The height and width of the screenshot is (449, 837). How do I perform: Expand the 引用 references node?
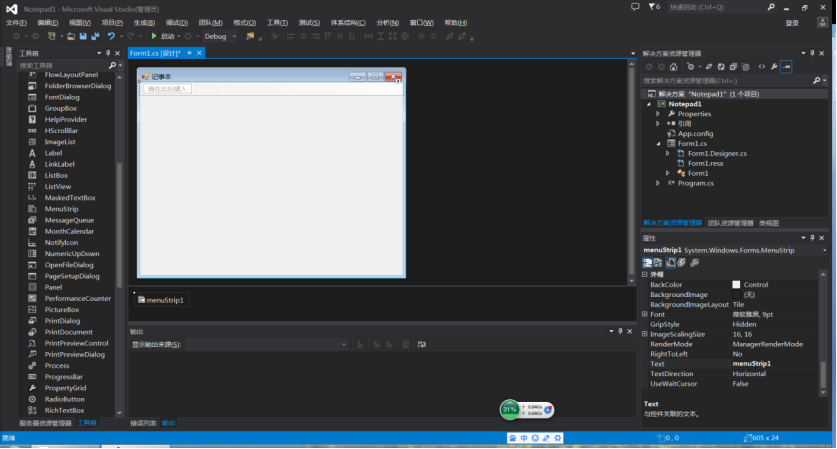[658, 123]
